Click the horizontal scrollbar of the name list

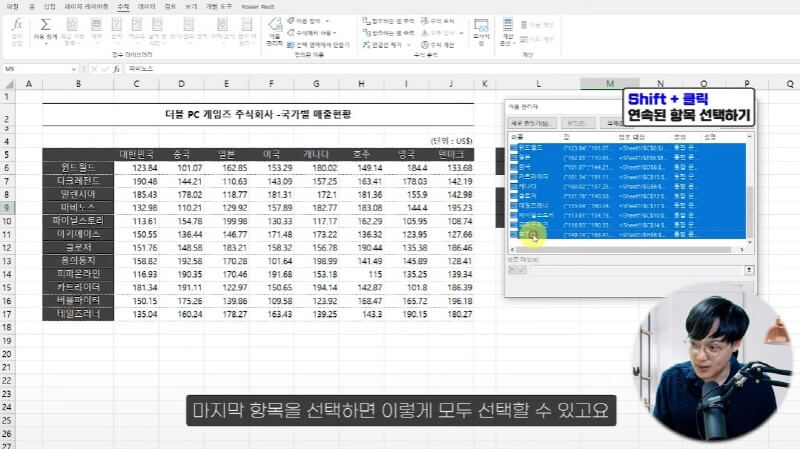click(x=623, y=250)
